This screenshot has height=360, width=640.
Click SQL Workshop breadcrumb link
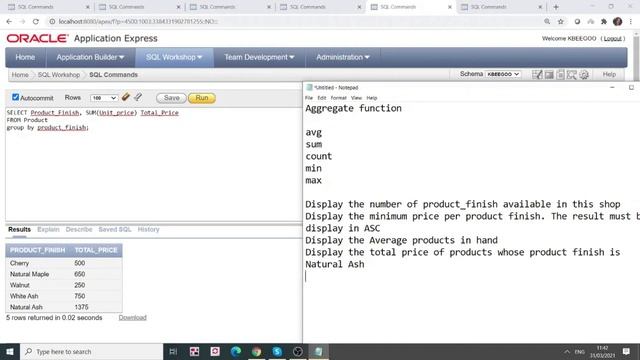[59, 75]
